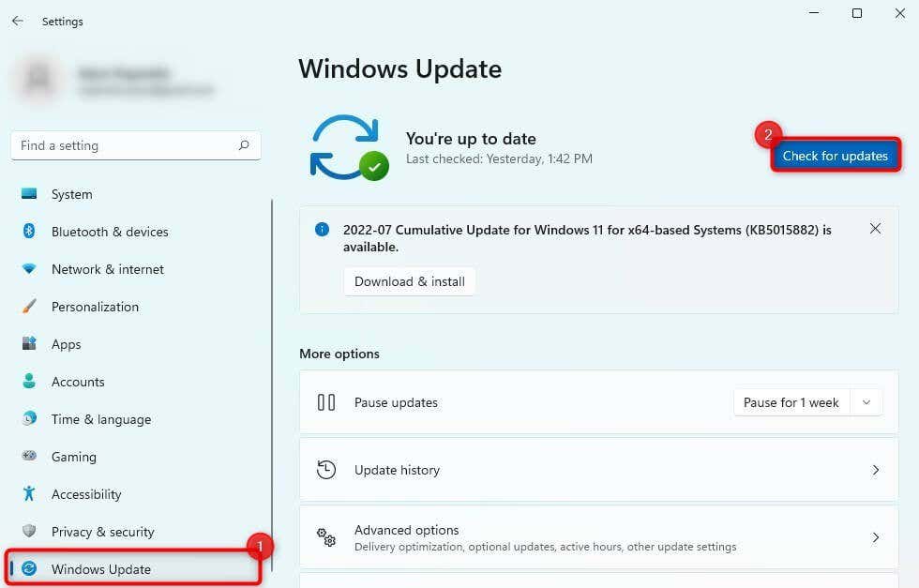919x588 pixels.
Task: Click the Network & internet wifi icon
Action: coord(29,268)
